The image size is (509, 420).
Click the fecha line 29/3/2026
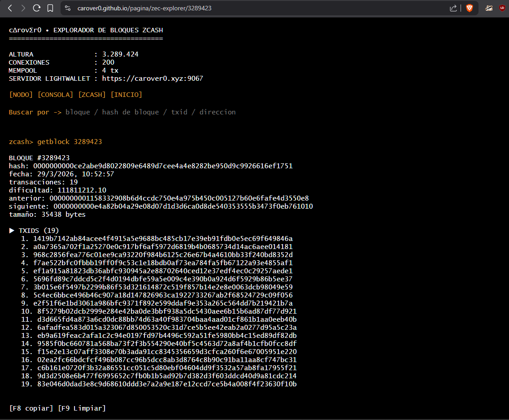[61, 174]
